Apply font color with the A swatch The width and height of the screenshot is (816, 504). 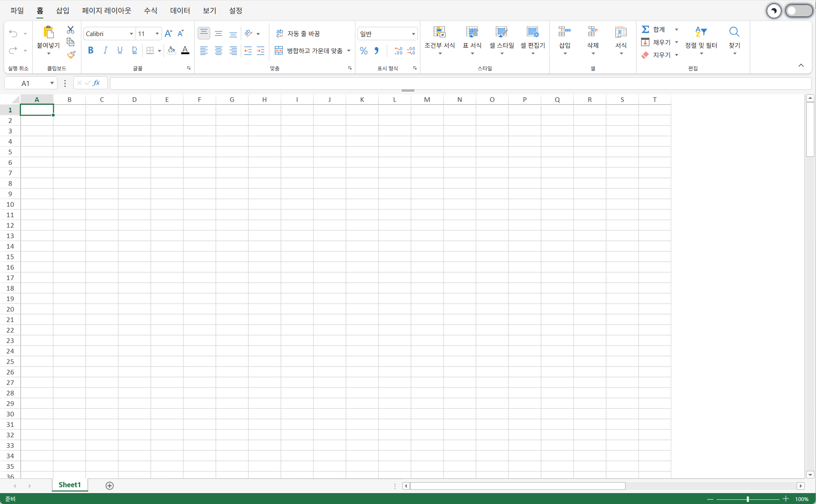pyautogui.click(x=185, y=51)
